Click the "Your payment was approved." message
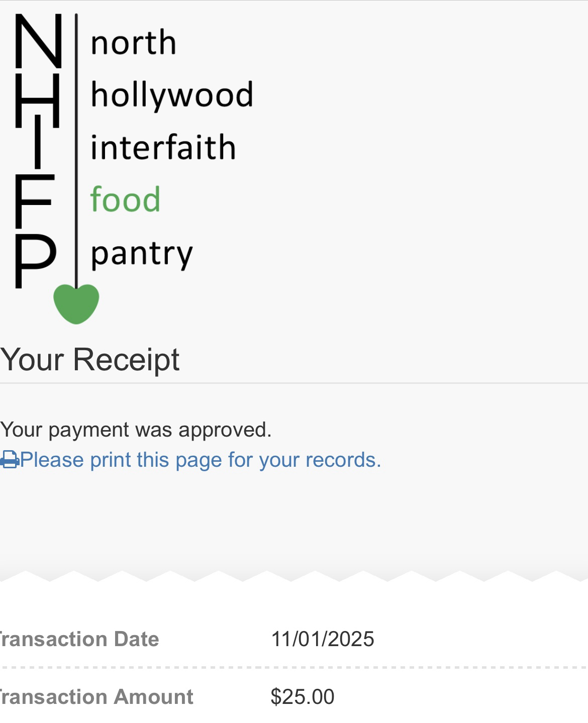 [x=136, y=430]
